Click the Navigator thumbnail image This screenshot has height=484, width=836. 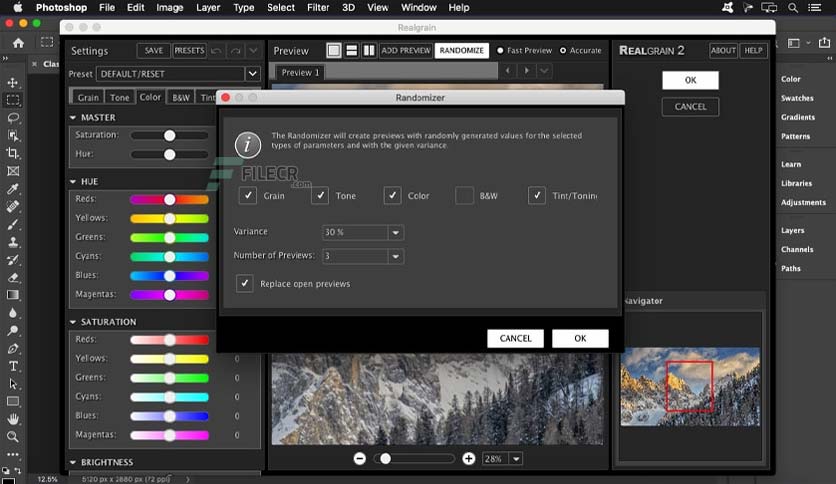click(x=690, y=386)
